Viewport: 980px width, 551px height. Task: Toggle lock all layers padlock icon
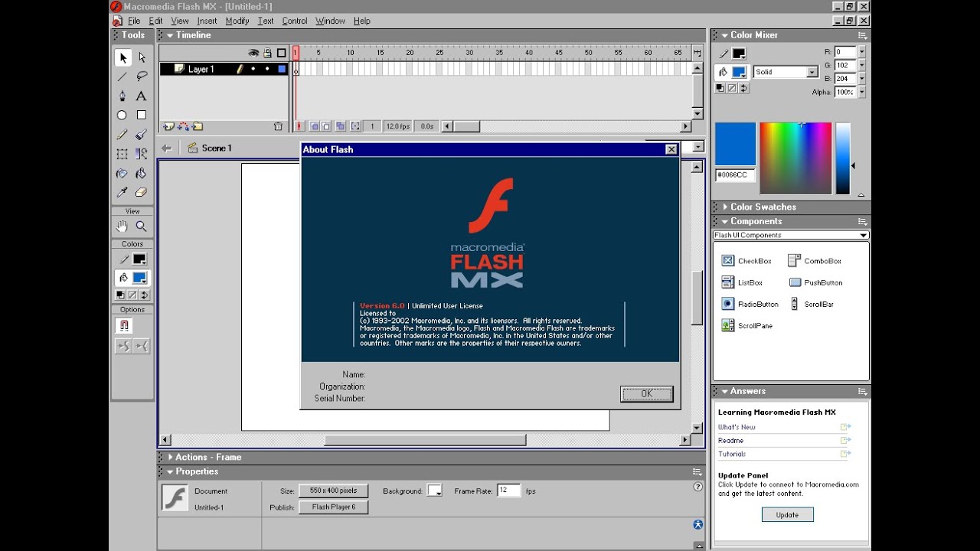pos(268,53)
